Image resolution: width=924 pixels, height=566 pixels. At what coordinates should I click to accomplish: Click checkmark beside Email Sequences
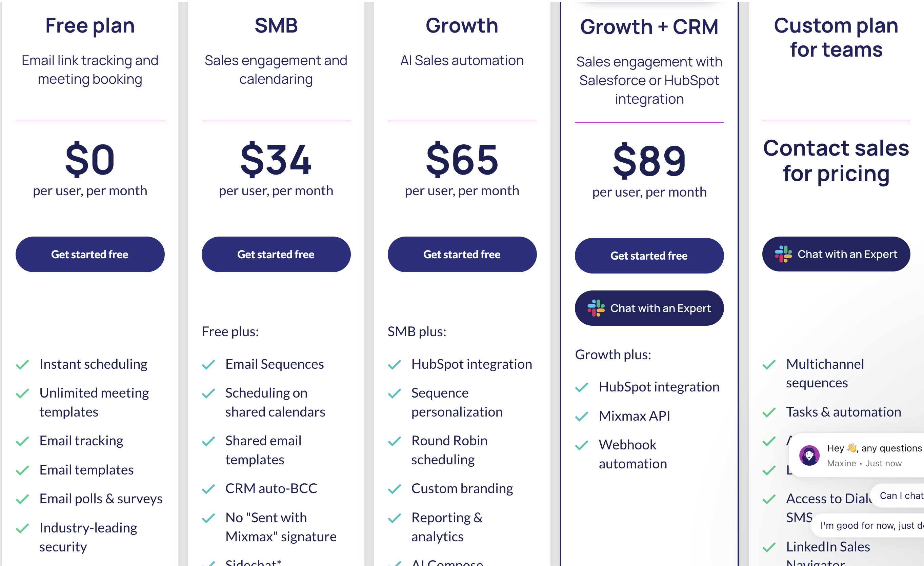pos(208,364)
